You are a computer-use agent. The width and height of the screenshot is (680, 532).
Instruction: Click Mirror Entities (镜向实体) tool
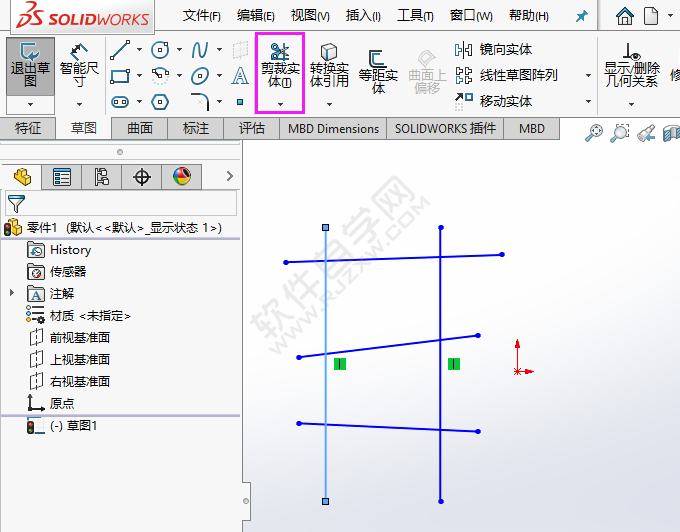coord(493,49)
